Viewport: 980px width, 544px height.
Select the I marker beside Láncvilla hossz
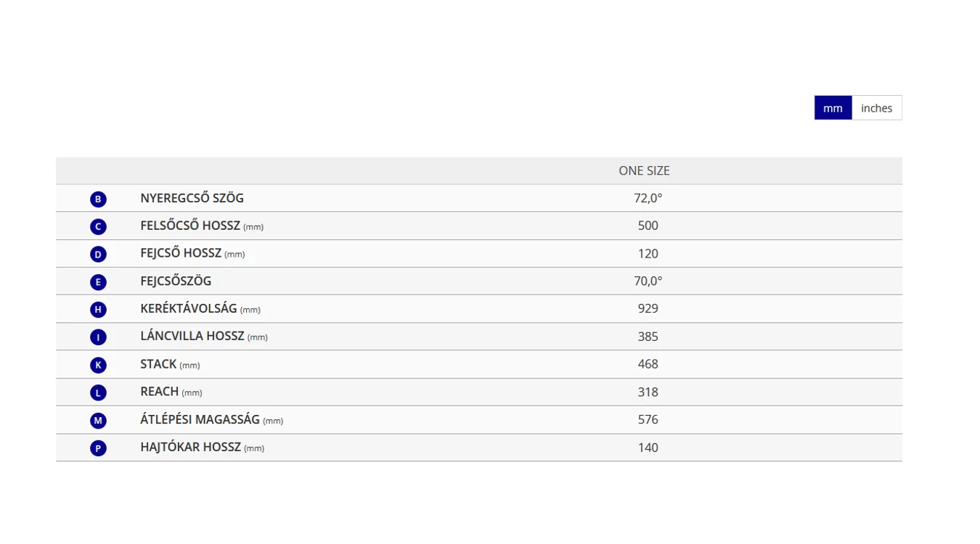pyautogui.click(x=98, y=337)
